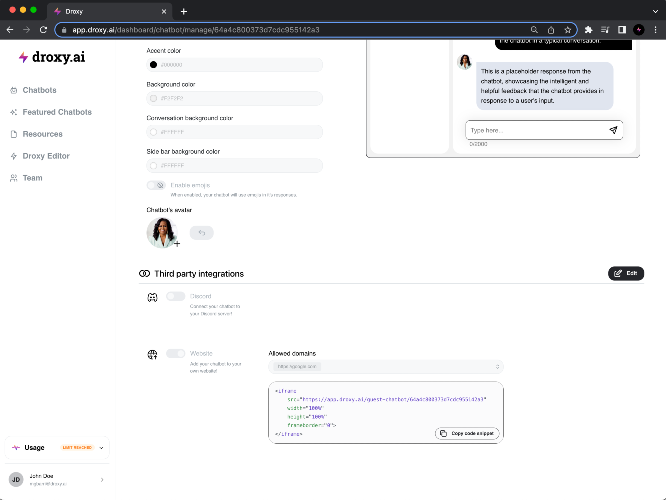Viewport: 666px width, 500px height.
Task: Go to the Resources page
Action: pyautogui.click(x=42, y=134)
